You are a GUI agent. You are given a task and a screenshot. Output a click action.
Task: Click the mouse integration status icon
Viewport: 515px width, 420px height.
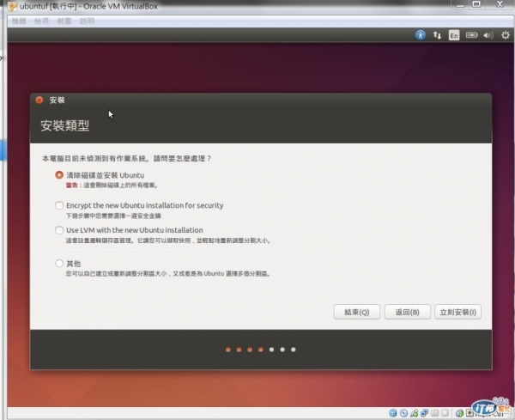pos(459,413)
